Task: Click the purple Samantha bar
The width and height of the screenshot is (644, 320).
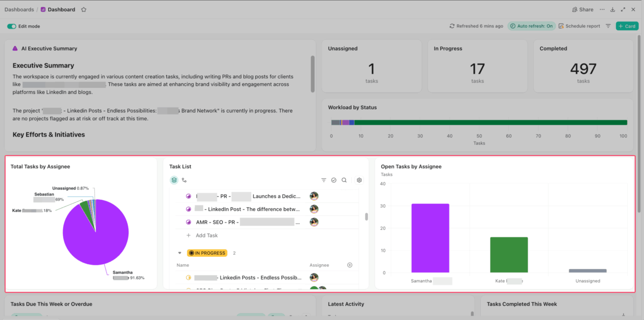Action: pyautogui.click(x=430, y=238)
